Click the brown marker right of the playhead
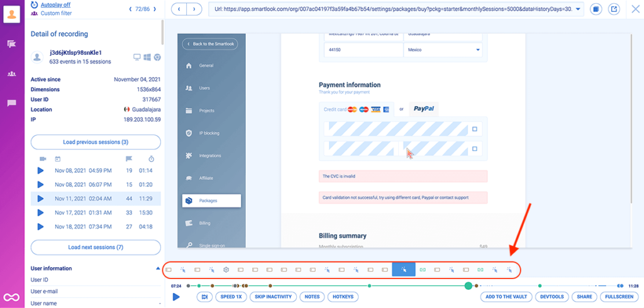This screenshot has height=308, width=644. (x=477, y=285)
